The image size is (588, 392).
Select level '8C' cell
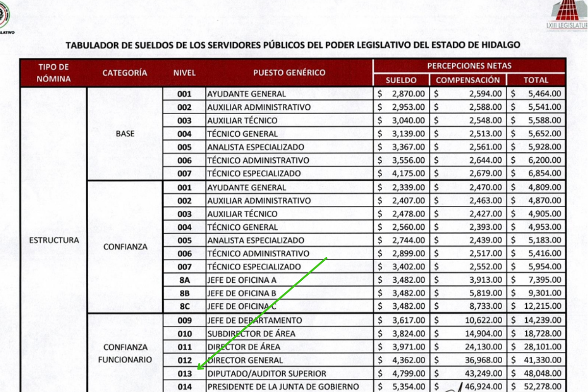click(184, 306)
